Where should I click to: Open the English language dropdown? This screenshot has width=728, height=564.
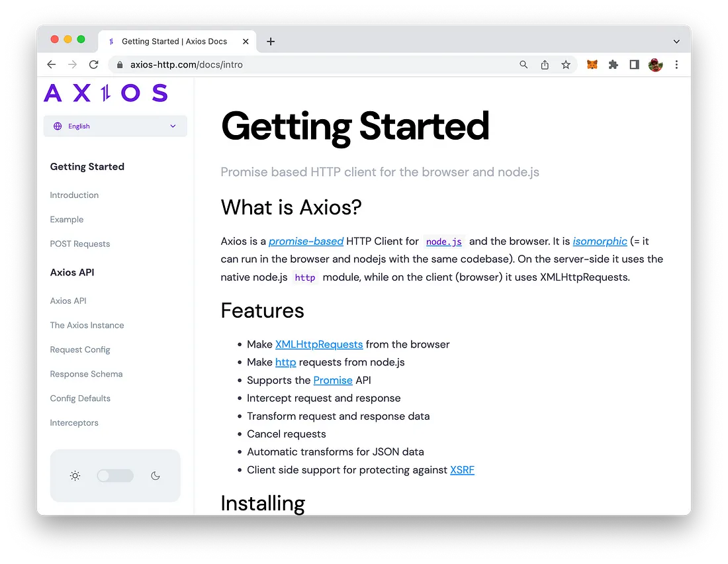(x=115, y=126)
